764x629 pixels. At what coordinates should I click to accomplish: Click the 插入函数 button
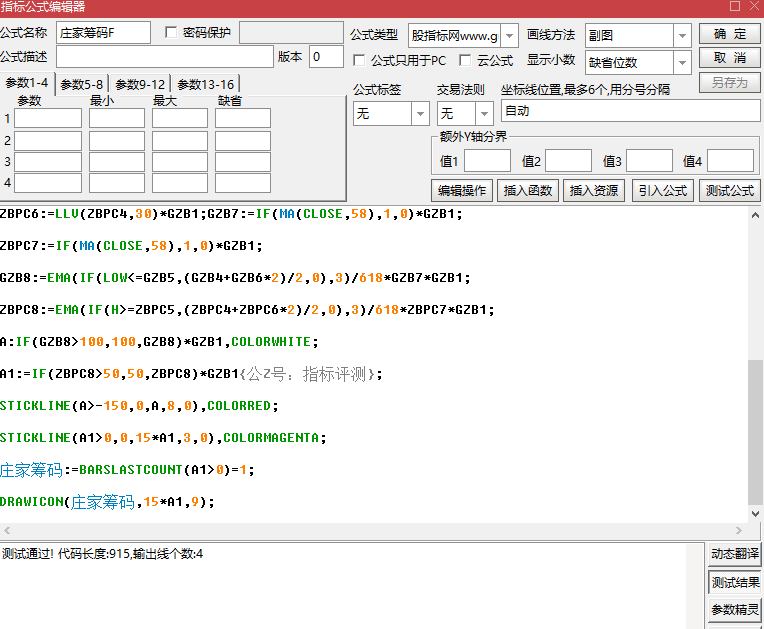point(528,191)
